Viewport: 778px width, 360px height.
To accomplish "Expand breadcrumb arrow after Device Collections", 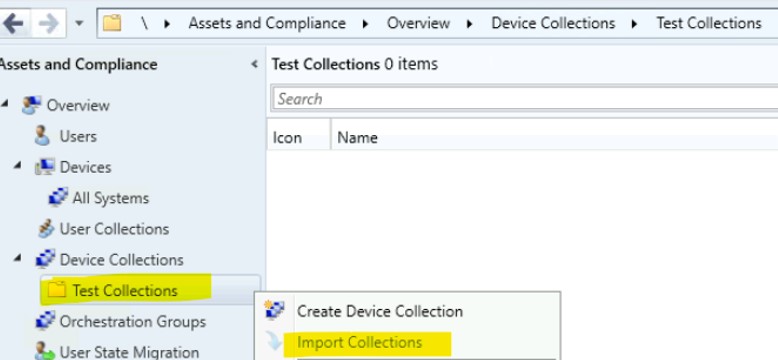I will [x=634, y=23].
